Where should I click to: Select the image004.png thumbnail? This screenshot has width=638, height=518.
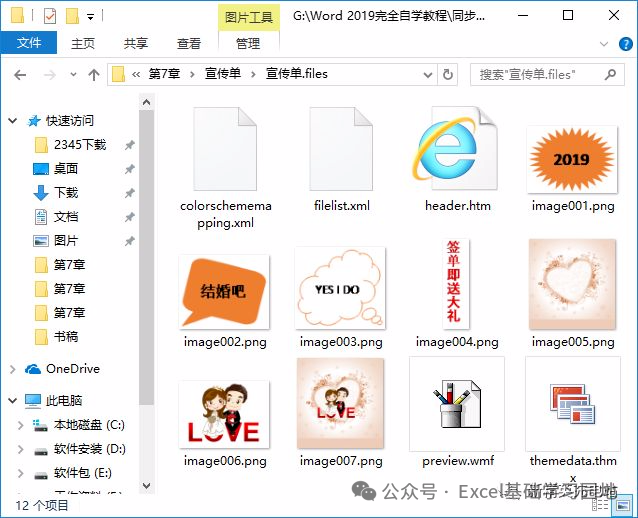(457, 284)
